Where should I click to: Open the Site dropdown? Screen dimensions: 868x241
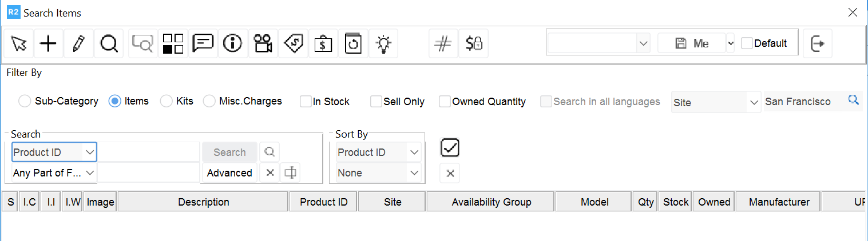point(716,102)
